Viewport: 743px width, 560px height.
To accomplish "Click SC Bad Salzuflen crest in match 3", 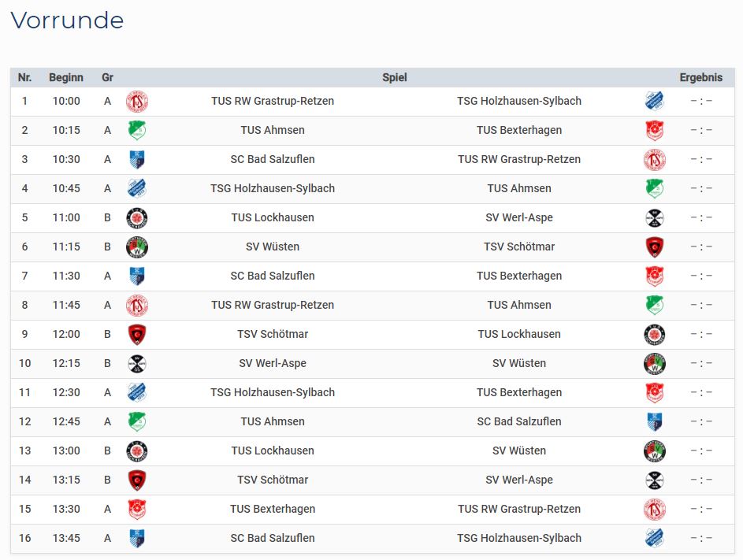I will coord(137,159).
